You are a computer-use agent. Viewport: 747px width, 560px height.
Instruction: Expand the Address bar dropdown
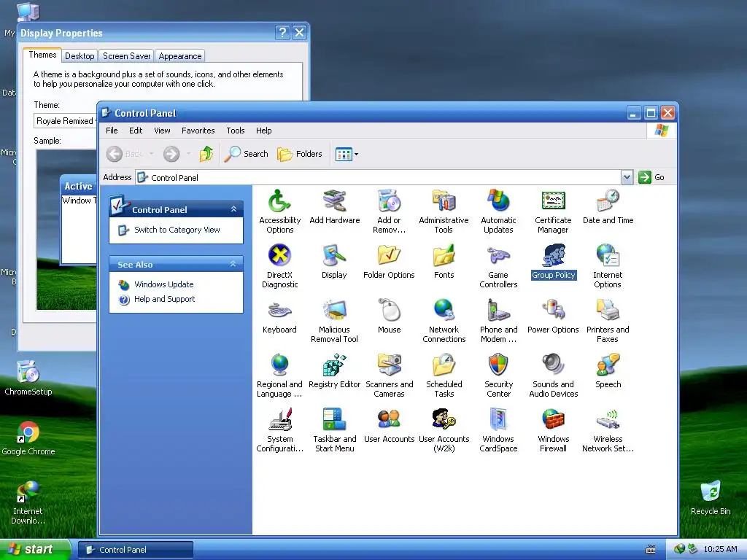click(x=627, y=177)
